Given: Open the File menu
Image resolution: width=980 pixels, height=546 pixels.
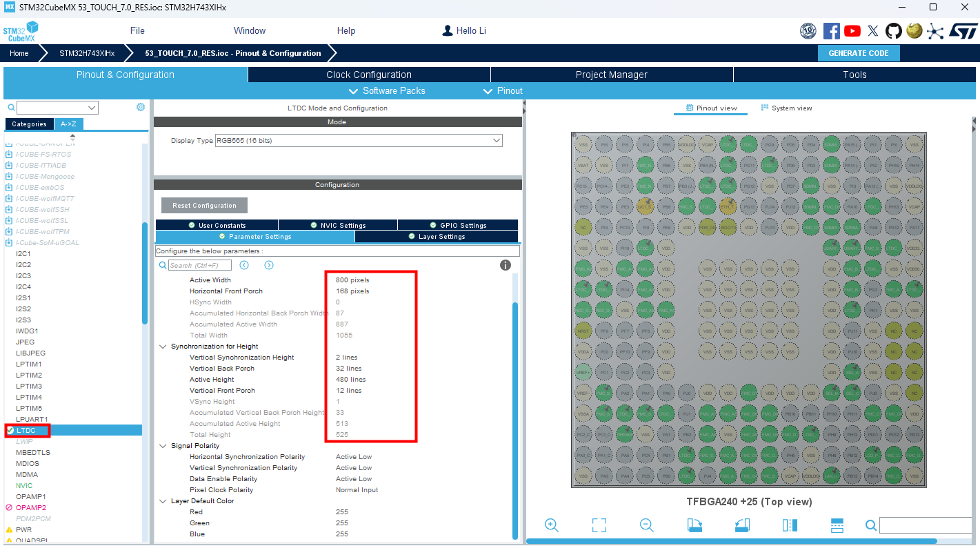Looking at the screenshot, I should (x=137, y=30).
